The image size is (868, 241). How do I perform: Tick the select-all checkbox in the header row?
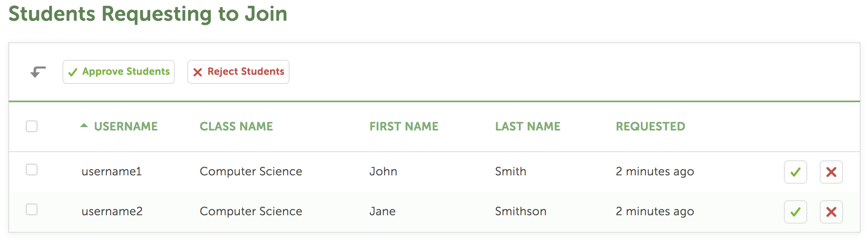(32, 126)
